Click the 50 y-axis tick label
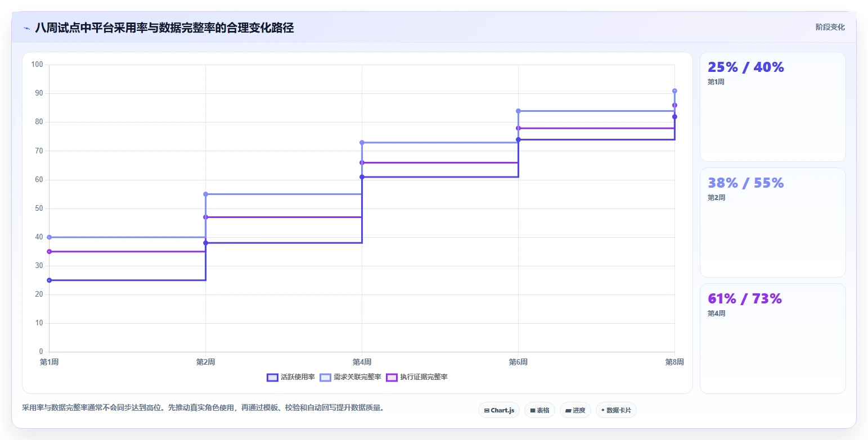The width and height of the screenshot is (868, 440). (39, 208)
